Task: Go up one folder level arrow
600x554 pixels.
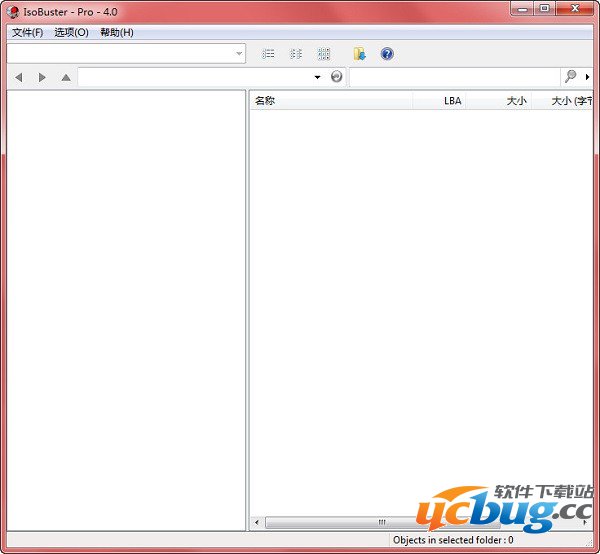Action: coord(66,77)
